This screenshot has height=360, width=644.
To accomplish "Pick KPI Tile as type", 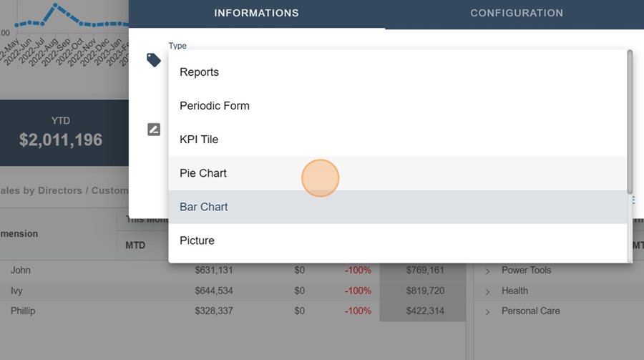I will click(199, 140).
